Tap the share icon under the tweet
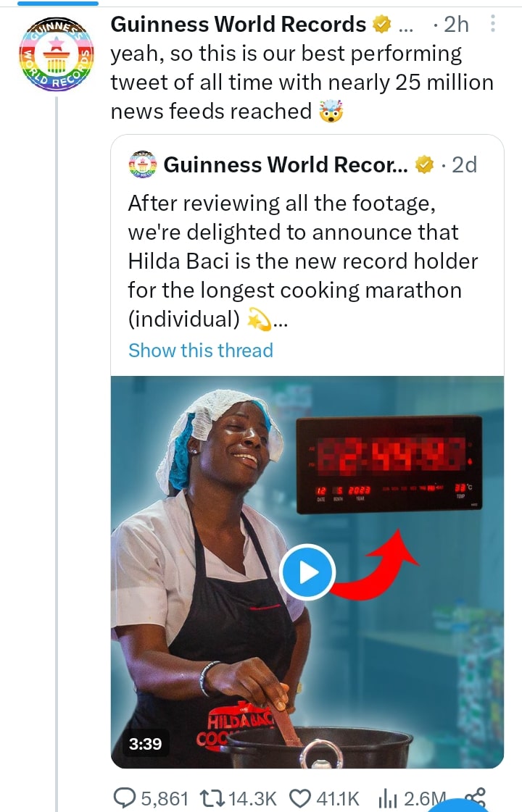The image size is (522, 812). 475,797
